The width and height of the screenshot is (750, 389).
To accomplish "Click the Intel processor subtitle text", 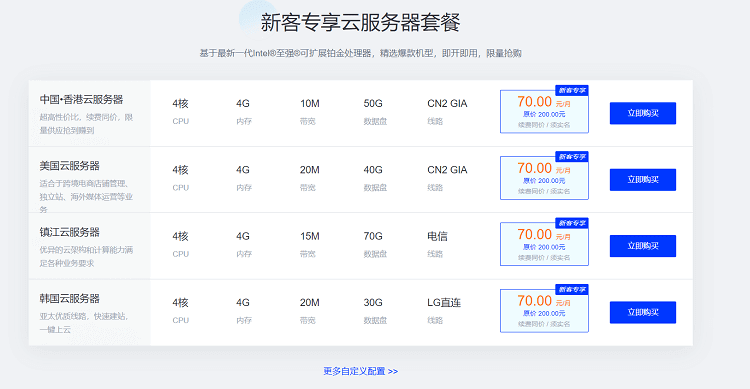I will click(360, 53).
